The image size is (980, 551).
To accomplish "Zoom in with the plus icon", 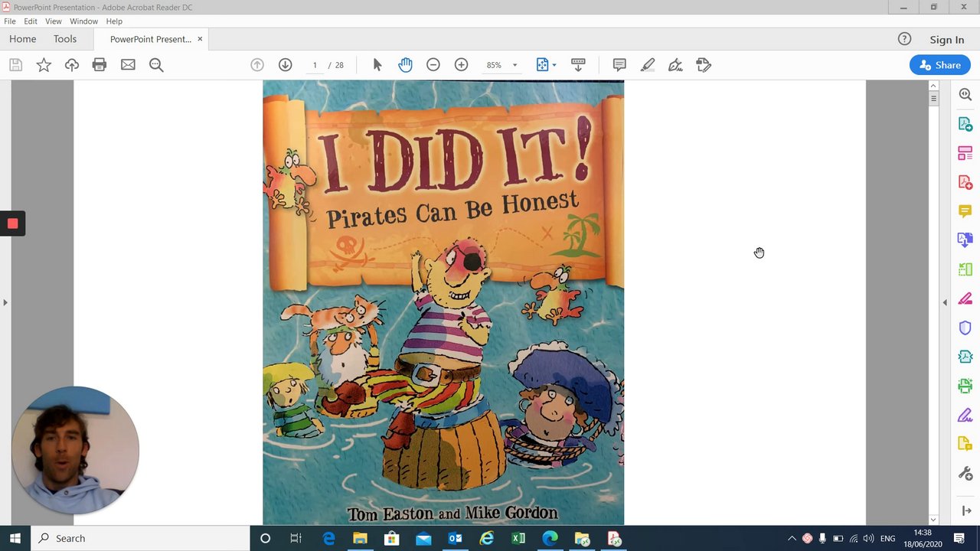I will [461, 65].
